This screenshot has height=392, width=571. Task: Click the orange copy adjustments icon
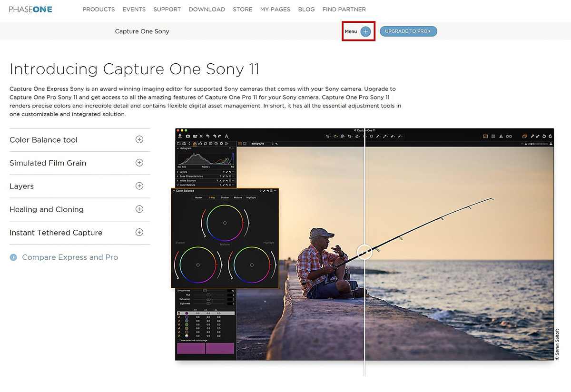524,136
